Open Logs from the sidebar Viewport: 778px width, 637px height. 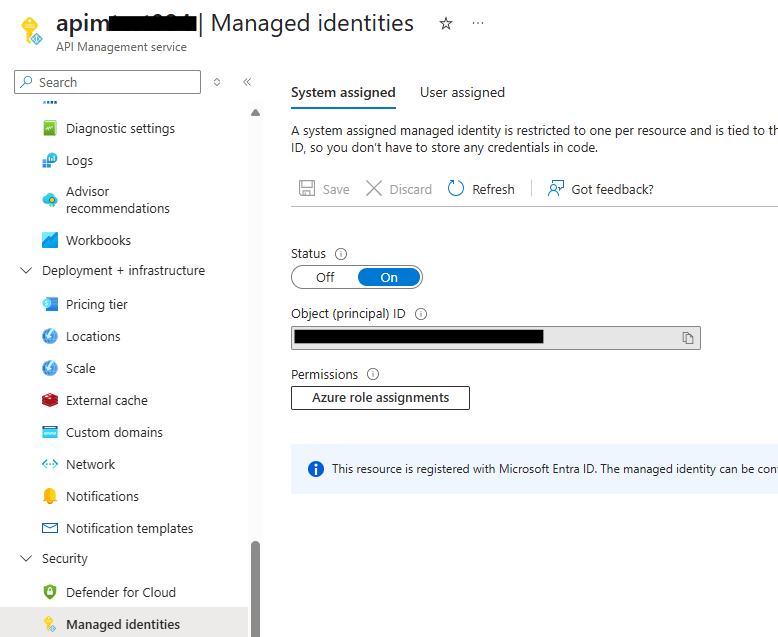click(x=79, y=160)
